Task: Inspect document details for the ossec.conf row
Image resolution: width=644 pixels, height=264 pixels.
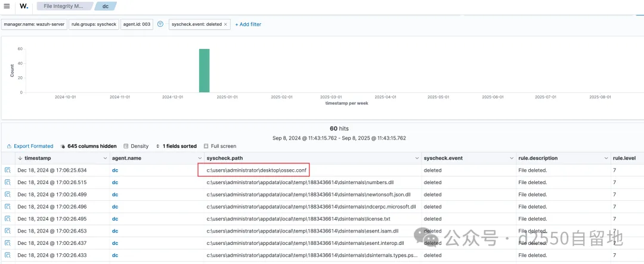Action: [x=8, y=170]
